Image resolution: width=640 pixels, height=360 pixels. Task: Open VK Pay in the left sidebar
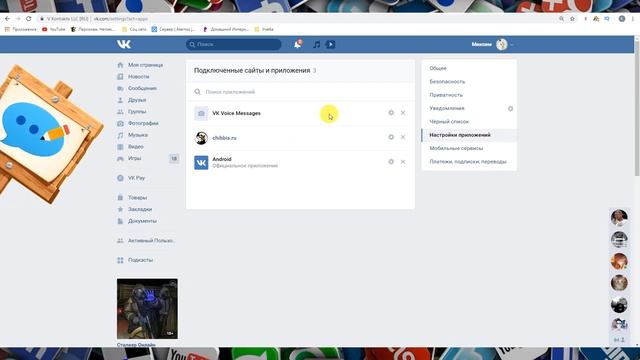(136, 178)
